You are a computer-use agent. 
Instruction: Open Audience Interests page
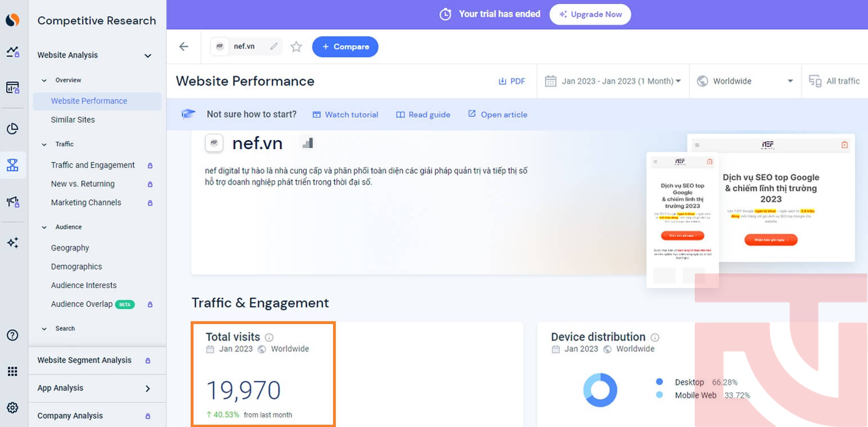coord(84,285)
